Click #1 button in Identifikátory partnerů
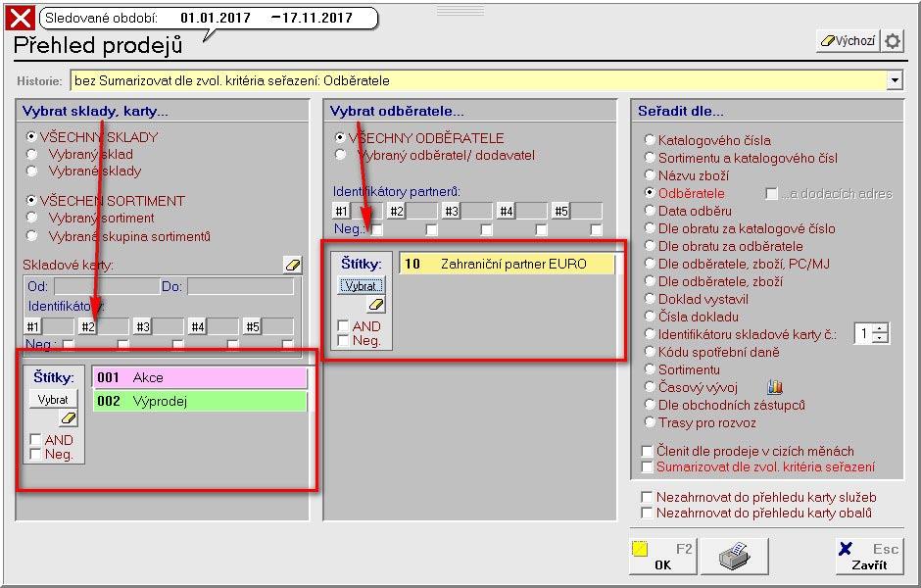 tap(341, 211)
